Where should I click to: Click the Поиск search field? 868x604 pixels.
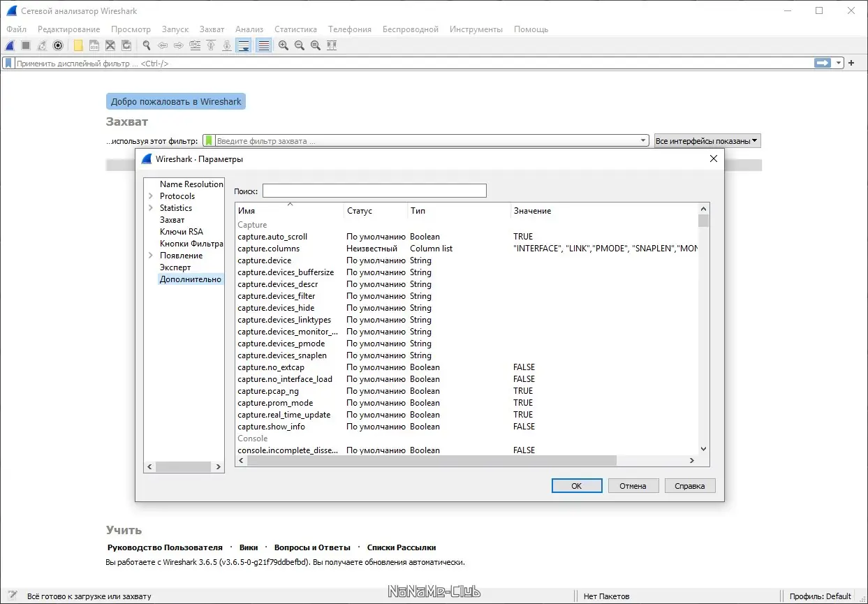tap(374, 191)
